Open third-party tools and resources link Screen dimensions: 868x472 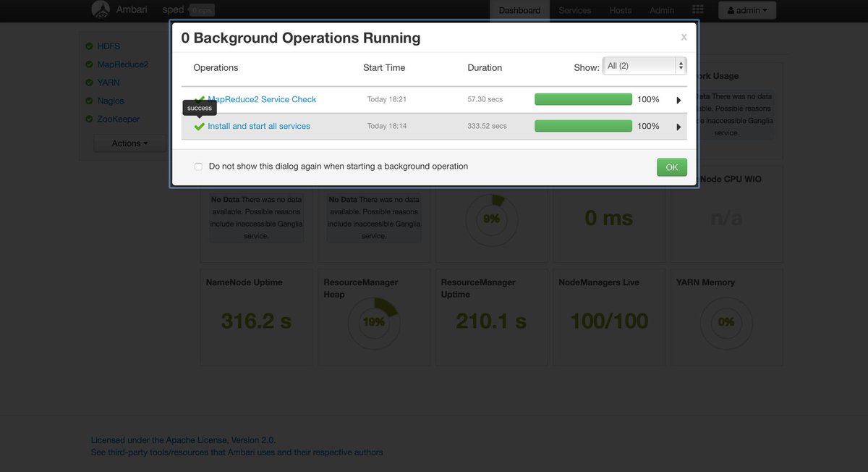click(x=237, y=452)
